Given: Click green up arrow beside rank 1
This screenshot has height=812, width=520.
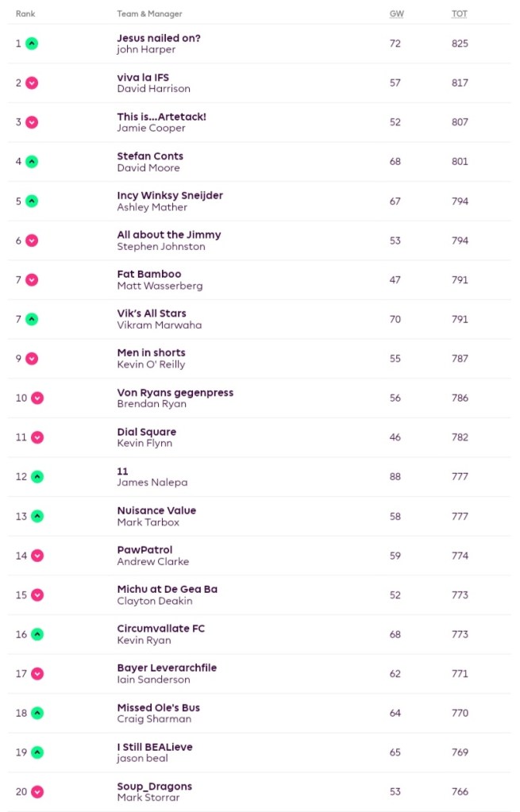Looking at the screenshot, I should tap(32, 44).
